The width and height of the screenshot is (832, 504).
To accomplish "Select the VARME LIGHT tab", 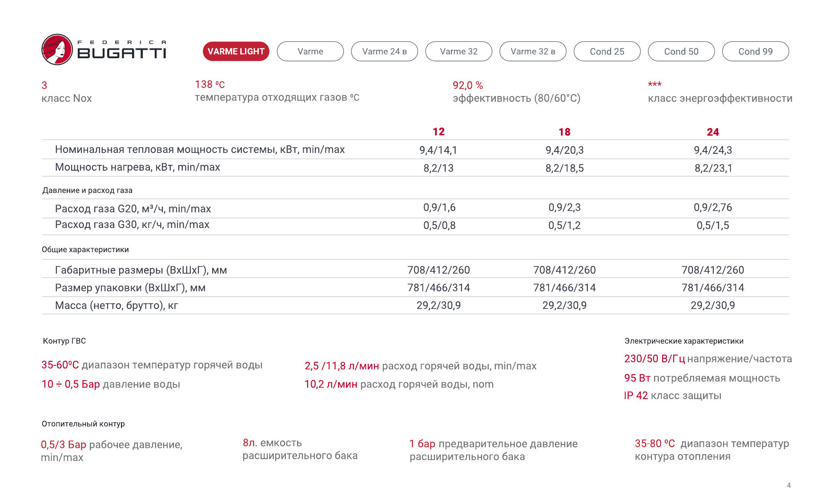I will point(236,52).
